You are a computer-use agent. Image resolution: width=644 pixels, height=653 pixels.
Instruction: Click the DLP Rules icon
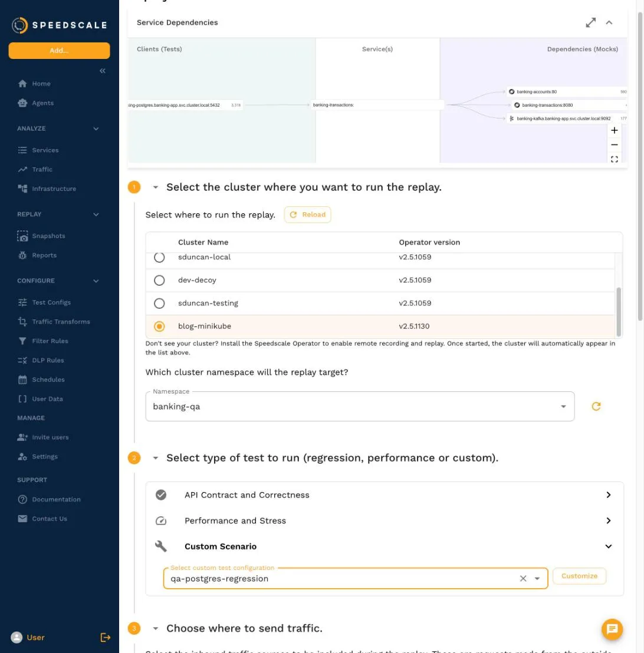22,360
